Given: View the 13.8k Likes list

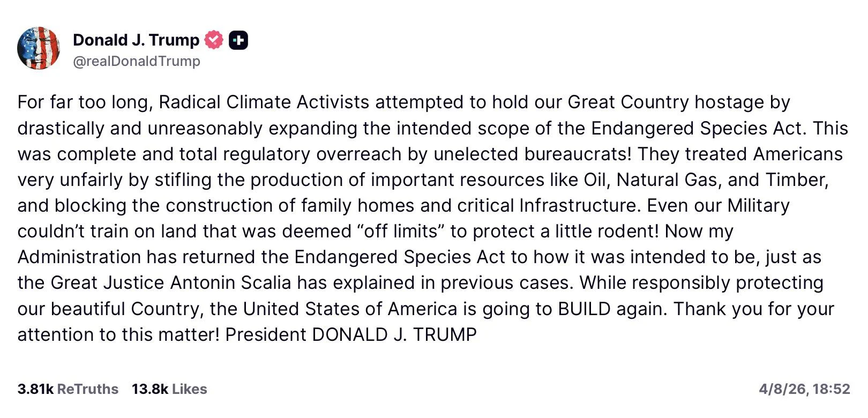Looking at the screenshot, I should coord(169,389).
